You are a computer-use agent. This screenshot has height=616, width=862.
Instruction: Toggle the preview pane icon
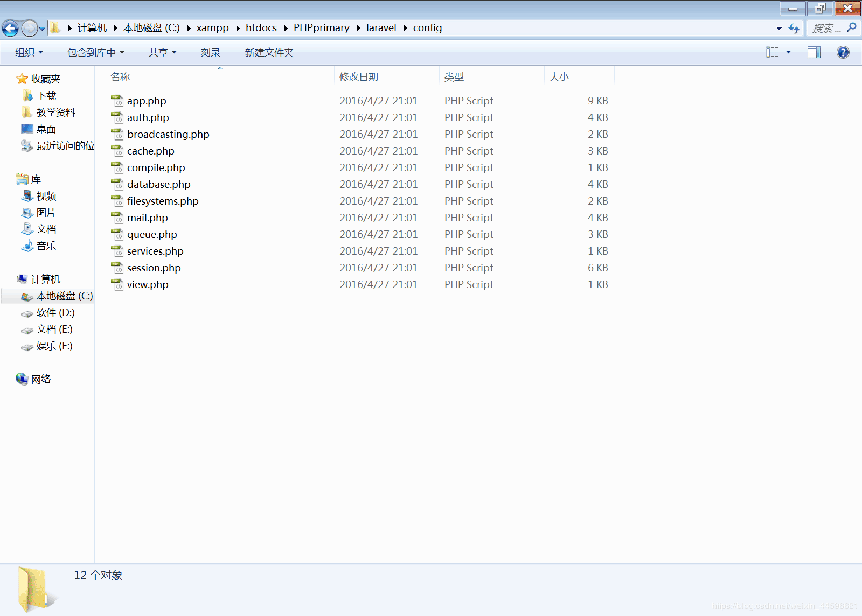814,52
